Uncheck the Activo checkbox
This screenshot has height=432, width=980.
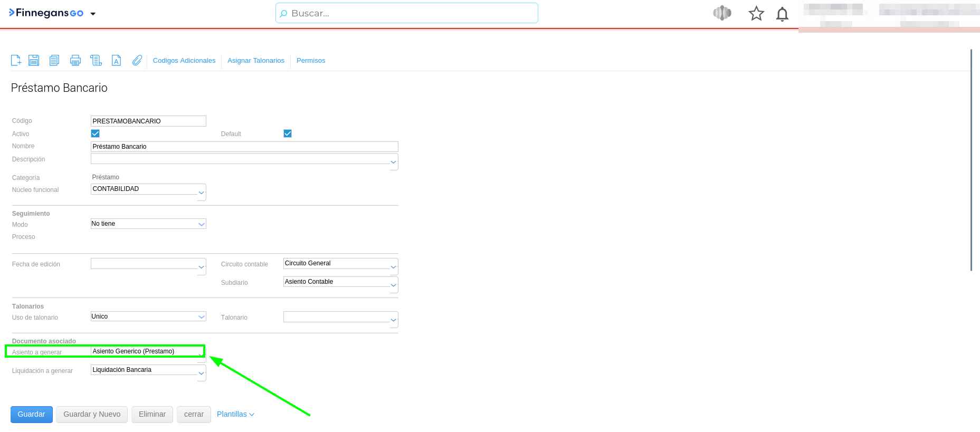point(96,133)
